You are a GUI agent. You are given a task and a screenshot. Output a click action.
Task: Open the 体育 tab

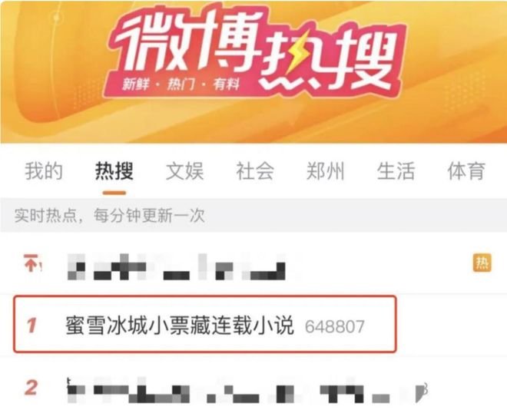click(x=466, y=171)
